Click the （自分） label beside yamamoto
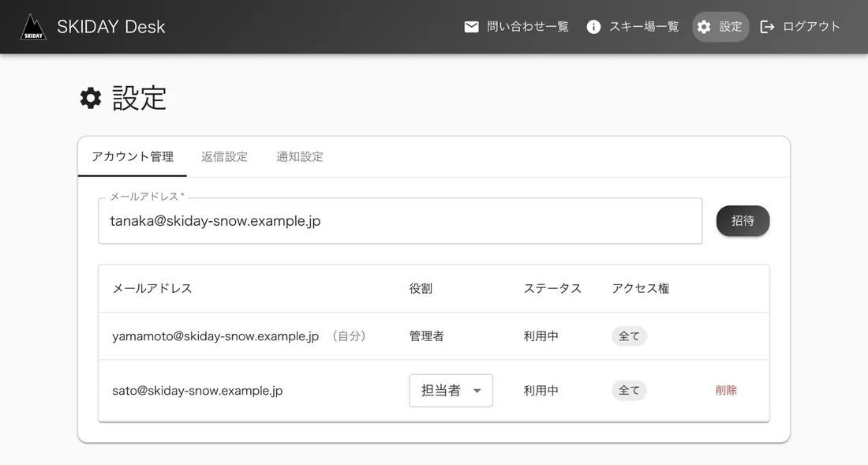The width and height of the screenshot is (868, 465). 349,336
